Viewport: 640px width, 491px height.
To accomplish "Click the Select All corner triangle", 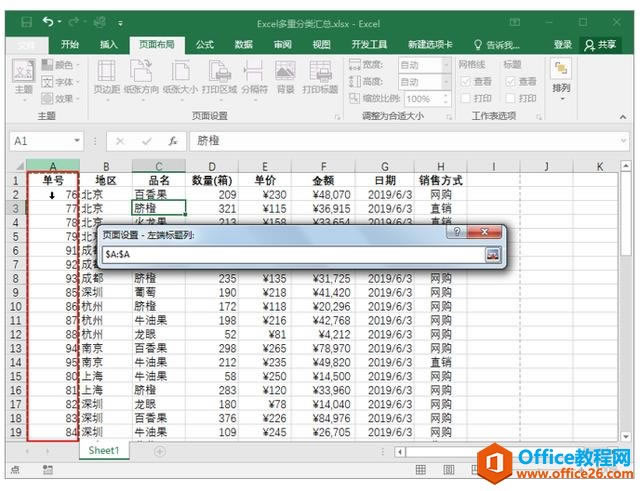I will coord(19,166).
